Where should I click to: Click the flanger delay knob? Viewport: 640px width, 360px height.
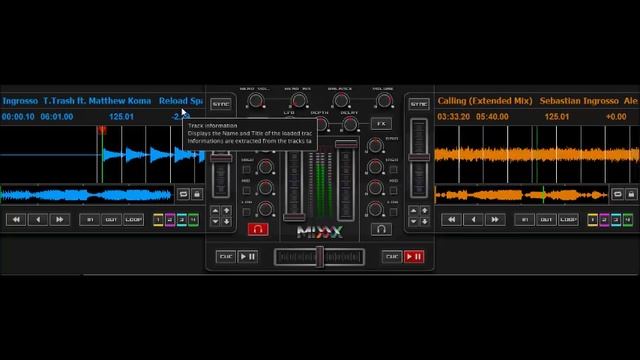350,124
